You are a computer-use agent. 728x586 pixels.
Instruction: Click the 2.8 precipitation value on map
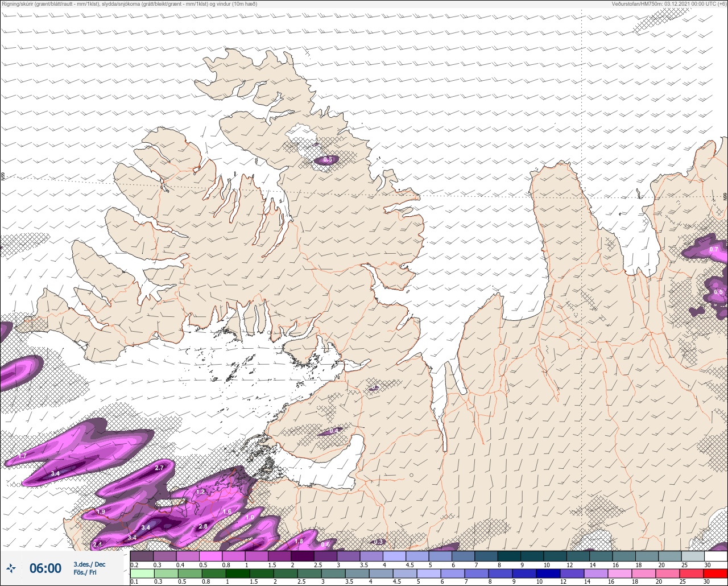tap(203, 526)
